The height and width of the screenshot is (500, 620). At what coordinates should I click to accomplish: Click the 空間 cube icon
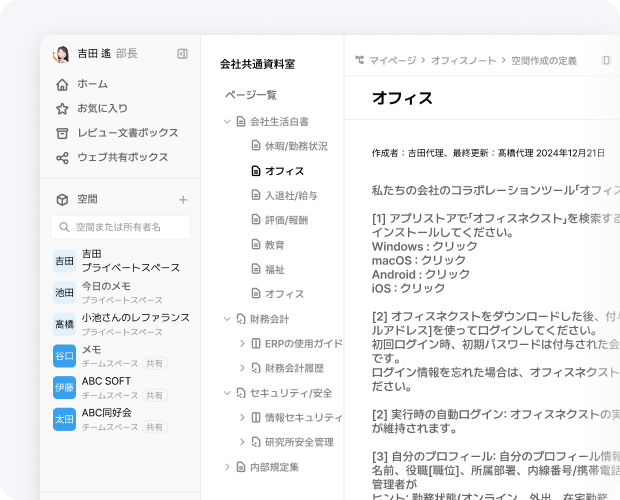click(x=62, y=199)
